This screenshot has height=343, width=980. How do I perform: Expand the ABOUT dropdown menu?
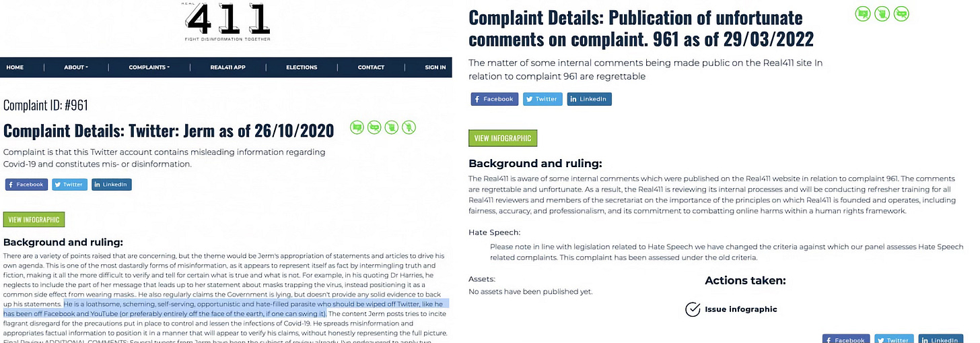click(76, 67)
